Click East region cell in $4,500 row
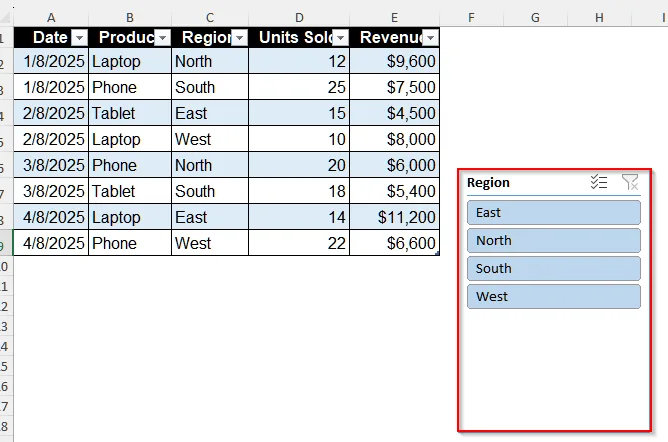 click(x=210, y=113)
